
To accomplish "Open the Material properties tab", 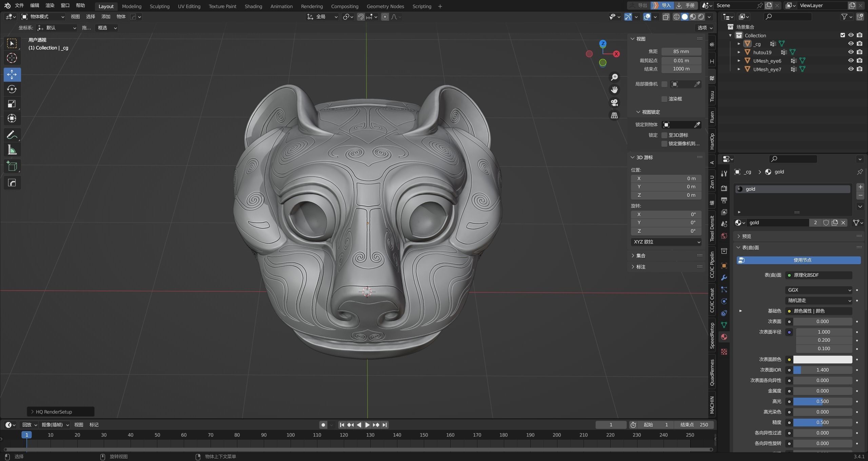I will tap(724, 337).
